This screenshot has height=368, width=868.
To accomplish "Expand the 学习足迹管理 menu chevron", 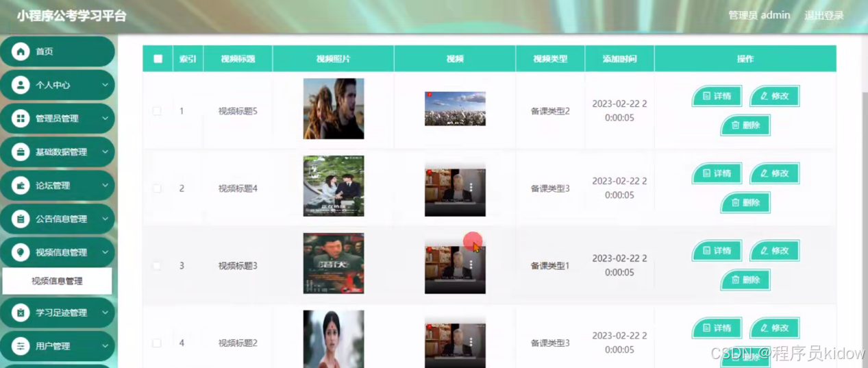I will tap(105, 312).
